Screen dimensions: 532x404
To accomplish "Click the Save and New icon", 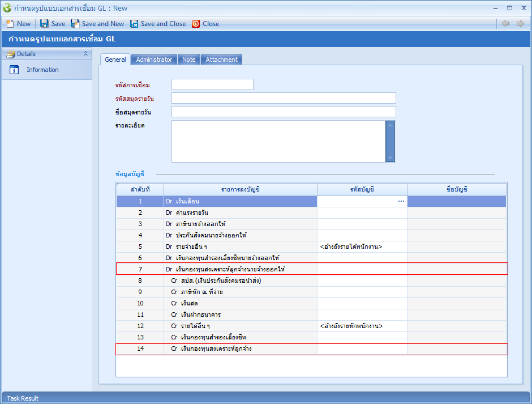I will click(x=75, y=24).
